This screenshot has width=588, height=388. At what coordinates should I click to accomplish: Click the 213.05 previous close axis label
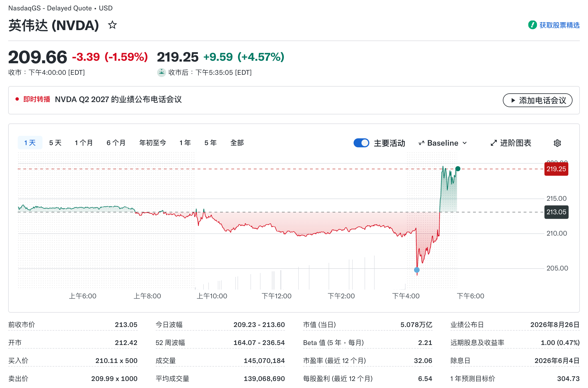[x=556, y=212]
